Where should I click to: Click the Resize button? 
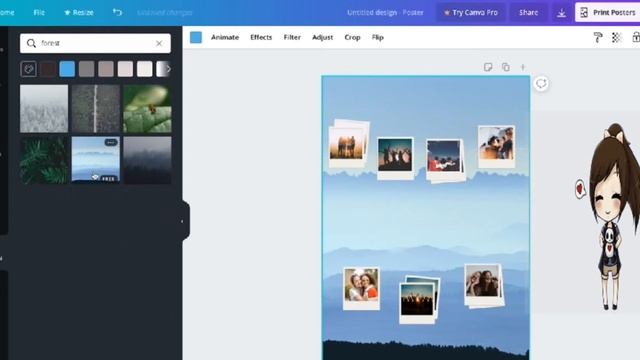pos(79,13)
